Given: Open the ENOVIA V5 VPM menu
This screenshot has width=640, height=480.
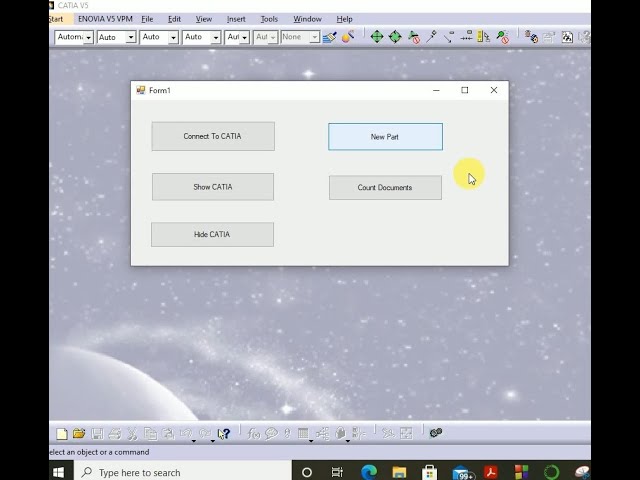Looking at the screenshot, I should click(x=105, y=19).
